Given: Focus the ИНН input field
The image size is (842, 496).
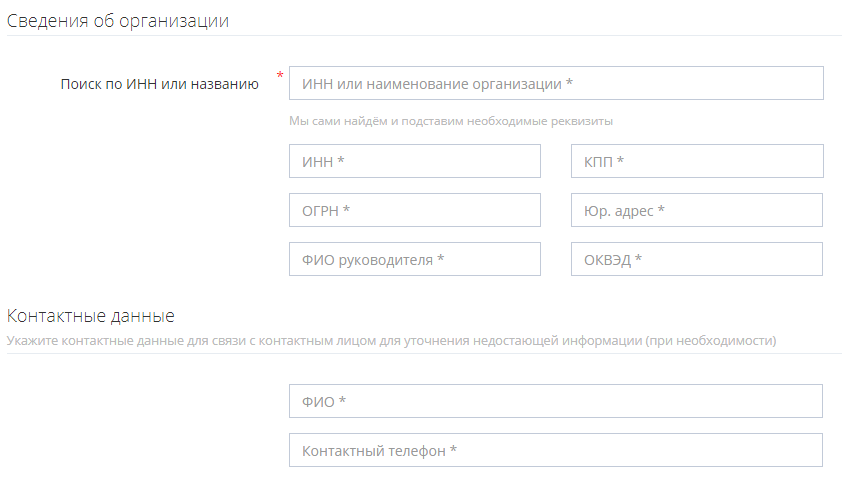Looking at the screenshot, I should (414, 161).
